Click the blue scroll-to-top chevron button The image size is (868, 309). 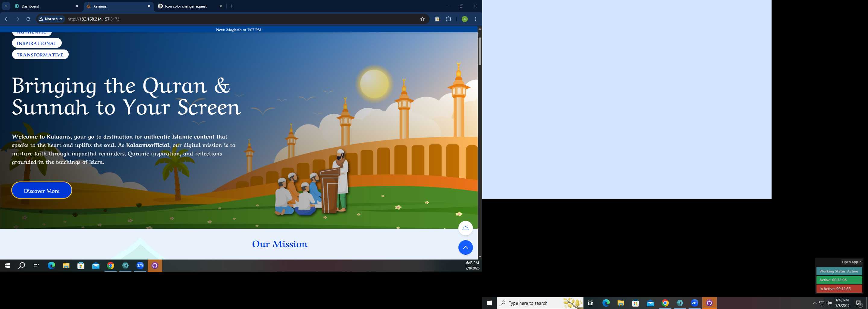point(465,248)
